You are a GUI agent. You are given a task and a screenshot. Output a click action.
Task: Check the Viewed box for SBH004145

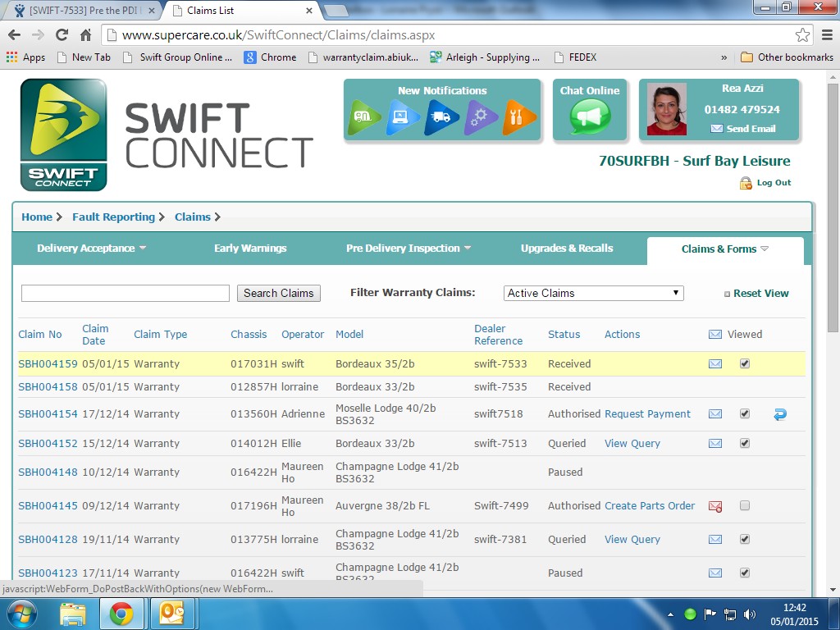tap(745, 506)
